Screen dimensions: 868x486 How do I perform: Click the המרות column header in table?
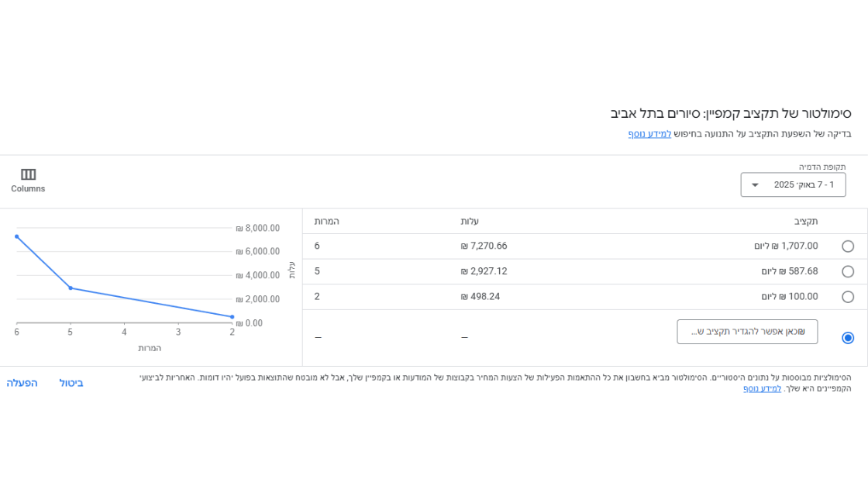(326, 222)
